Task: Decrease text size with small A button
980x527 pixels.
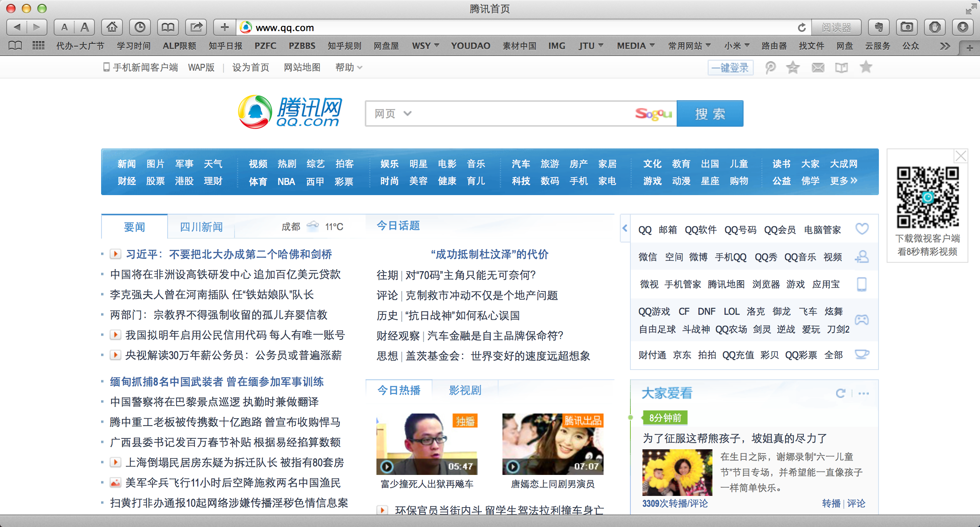Action: (65, 27)
